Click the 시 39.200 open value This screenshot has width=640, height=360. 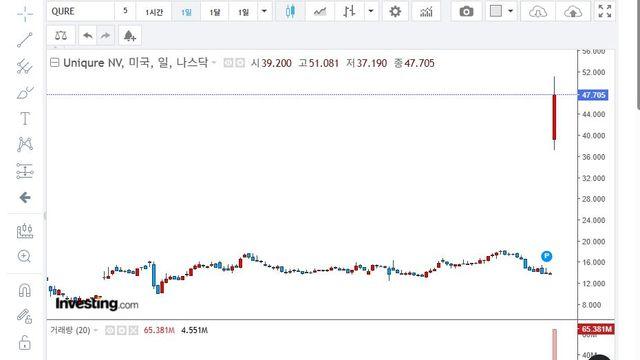click(271, 63)
